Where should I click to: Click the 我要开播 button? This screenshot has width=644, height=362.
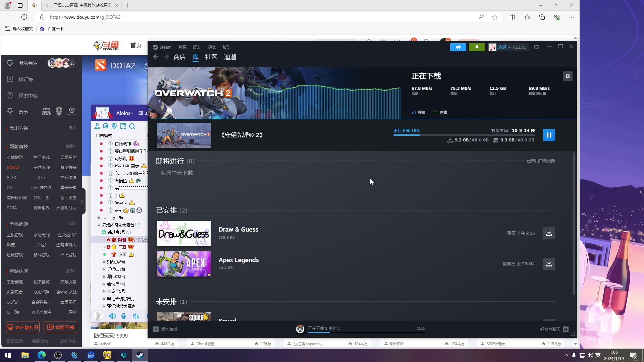pyautogui.click(x=60, y=327)
